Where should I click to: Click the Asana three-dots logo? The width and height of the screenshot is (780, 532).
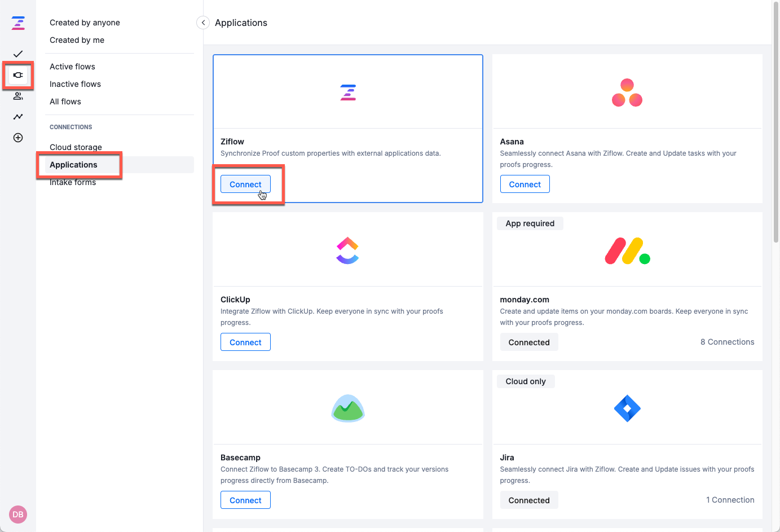[x=627, y=91]
